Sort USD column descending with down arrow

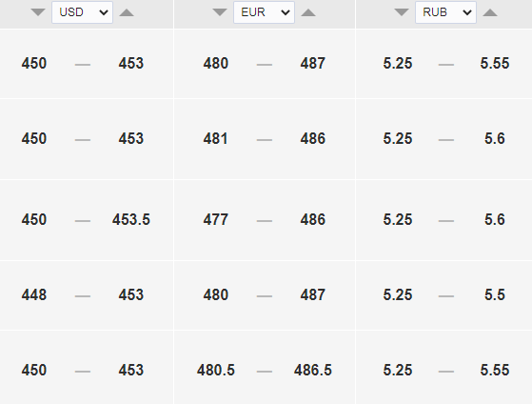[38, 12]
